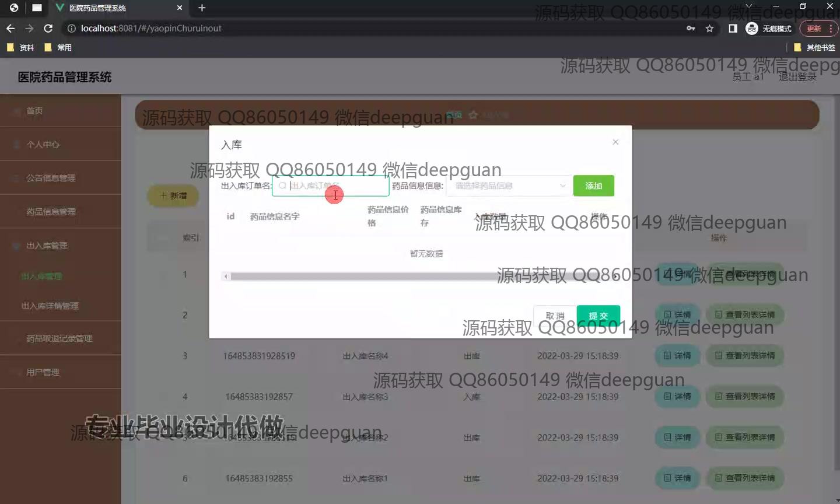Screen dimensions: 840x504
Task: Open 详情 for row 出入库名称3
Action: [x=677, y=396]
